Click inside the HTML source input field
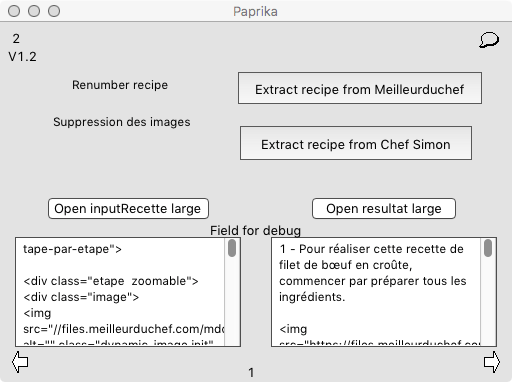The width and height of the screenshot is (512, 382). pyautogui.click(x=120, y=292)
